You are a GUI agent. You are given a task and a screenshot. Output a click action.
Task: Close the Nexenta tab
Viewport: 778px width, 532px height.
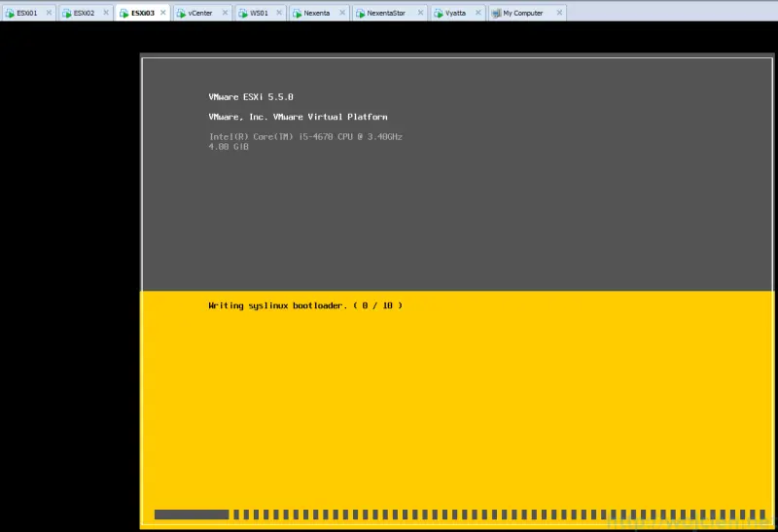coord(342,13)
